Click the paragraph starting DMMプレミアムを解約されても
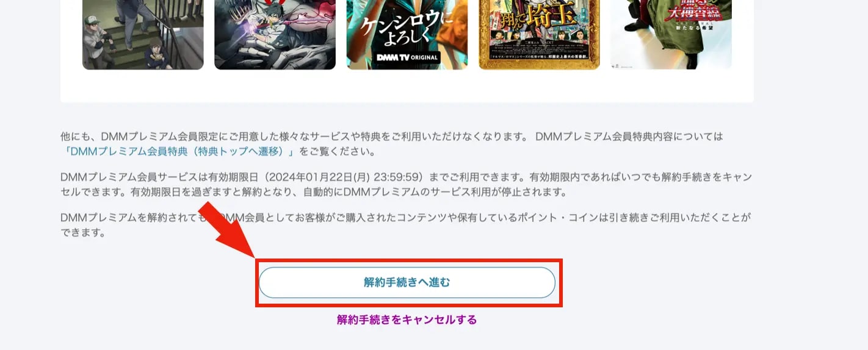This screenshot has height=350, width=868. point(405,225)
